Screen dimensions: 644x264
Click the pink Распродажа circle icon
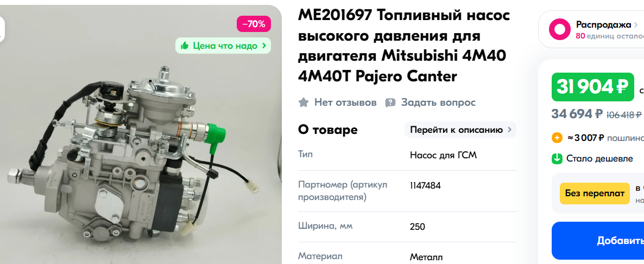tap(558, 29)
